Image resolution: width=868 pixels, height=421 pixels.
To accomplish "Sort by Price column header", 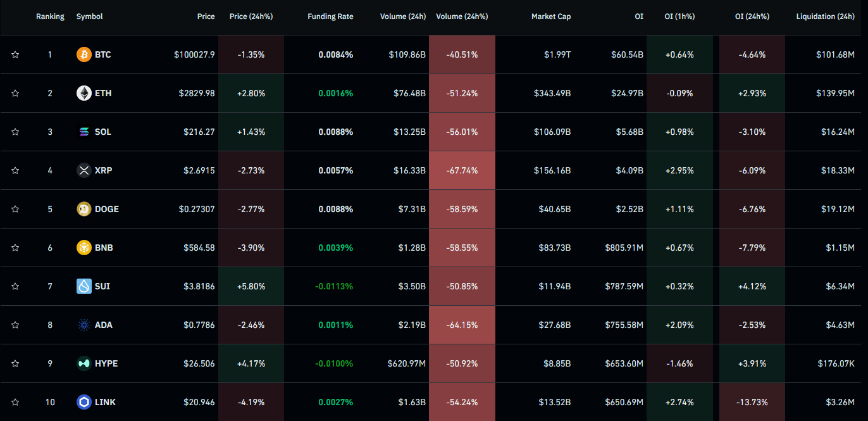I will [x=206, y=16].
